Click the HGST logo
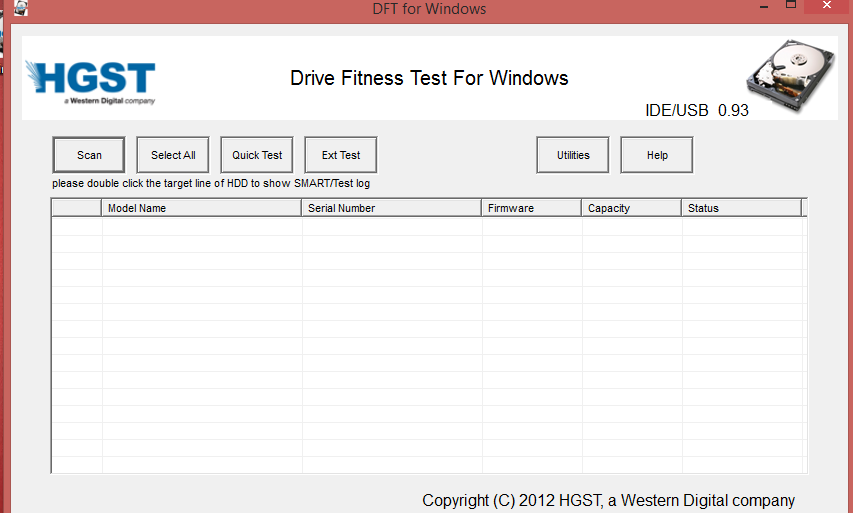853x513 pixels. [x=90, y=82]
